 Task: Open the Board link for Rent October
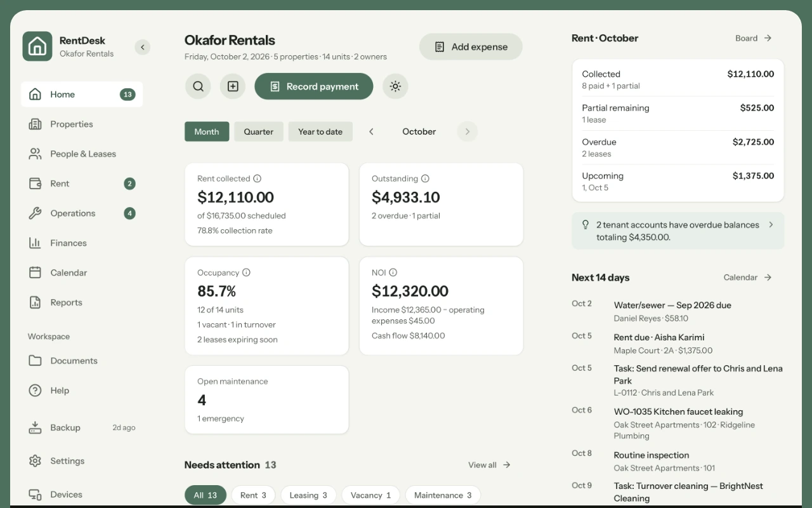click(x=754, y=38)
